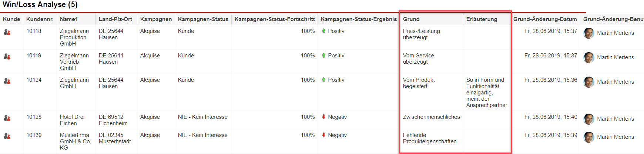The image size is (644, 154).
Task: Click green Positiv arrow for Ziegelmann Produktion
Action: [x=323, y=31]
